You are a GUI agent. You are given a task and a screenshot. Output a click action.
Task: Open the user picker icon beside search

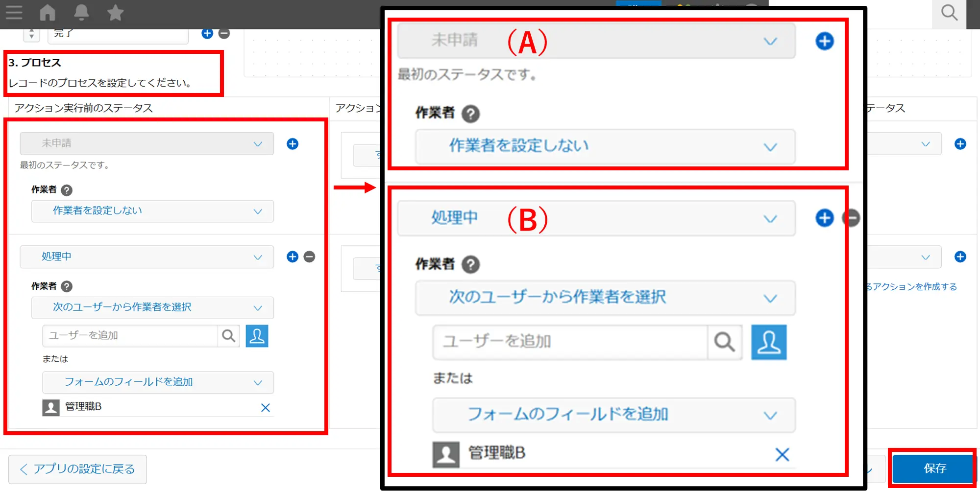[257, 336]
